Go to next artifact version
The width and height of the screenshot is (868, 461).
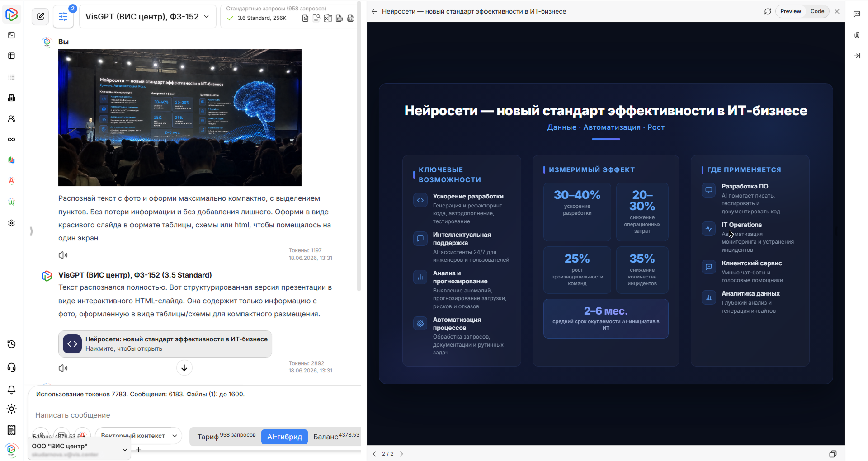401,454
